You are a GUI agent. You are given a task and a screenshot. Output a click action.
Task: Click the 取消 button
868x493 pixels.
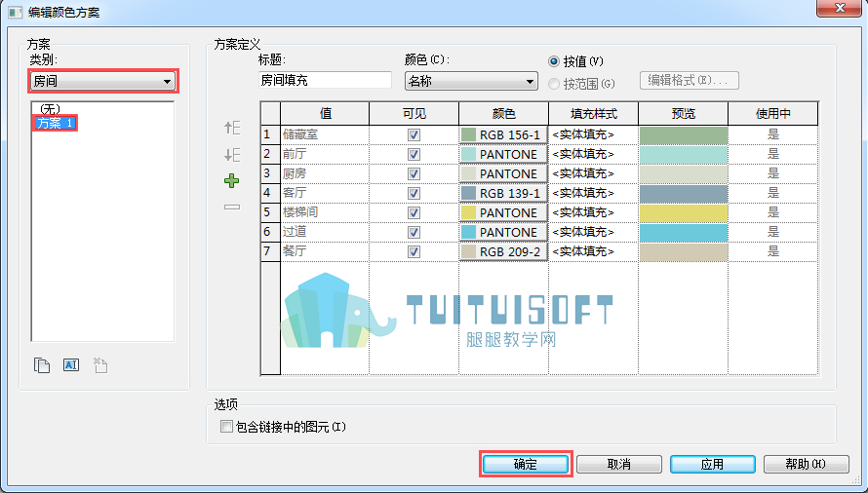(x=619, y=464)
